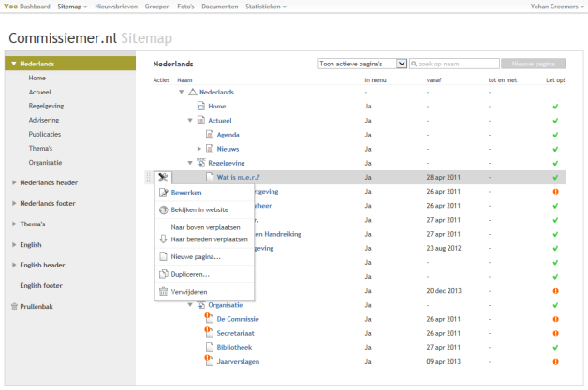This screenshot has width=588, height=390.
Task: Open Groepen in the top navigation
Action: (157, 7)
